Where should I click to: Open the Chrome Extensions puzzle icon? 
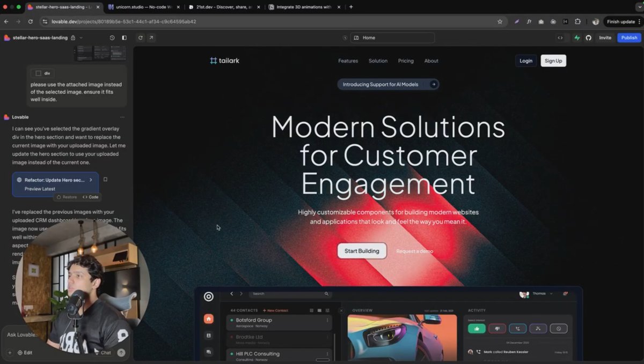[x=578, y=21]
